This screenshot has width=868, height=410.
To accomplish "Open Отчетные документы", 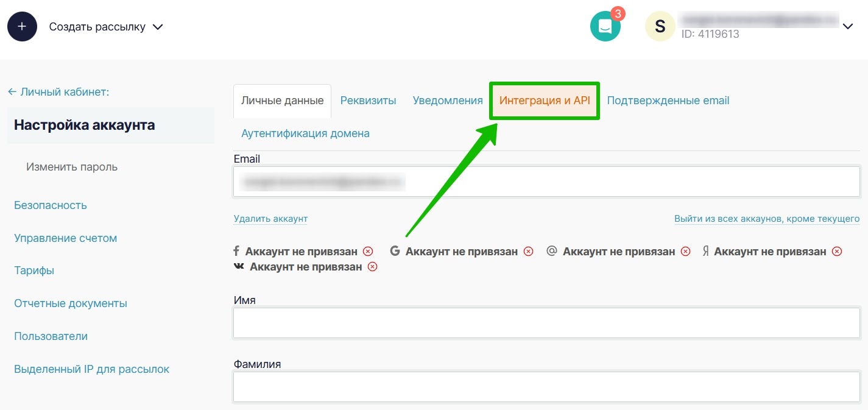I will (x=71, y=303).
